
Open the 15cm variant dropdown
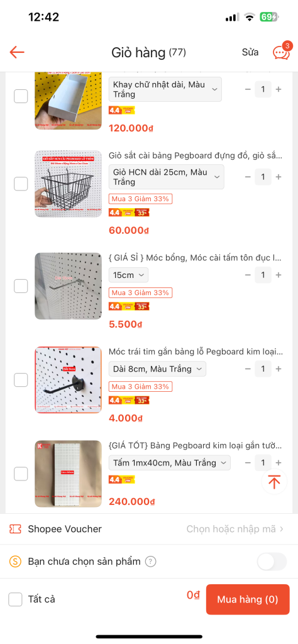click(x=128, y=275)
